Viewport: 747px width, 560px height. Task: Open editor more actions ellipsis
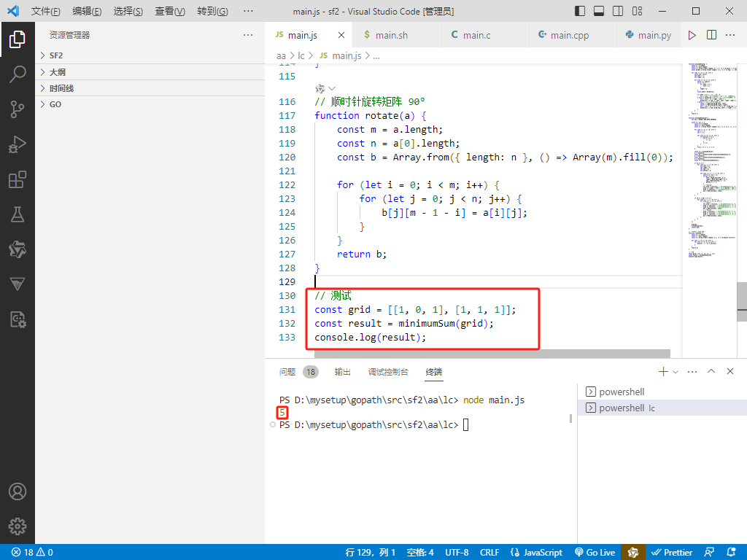tap(730, 35)
